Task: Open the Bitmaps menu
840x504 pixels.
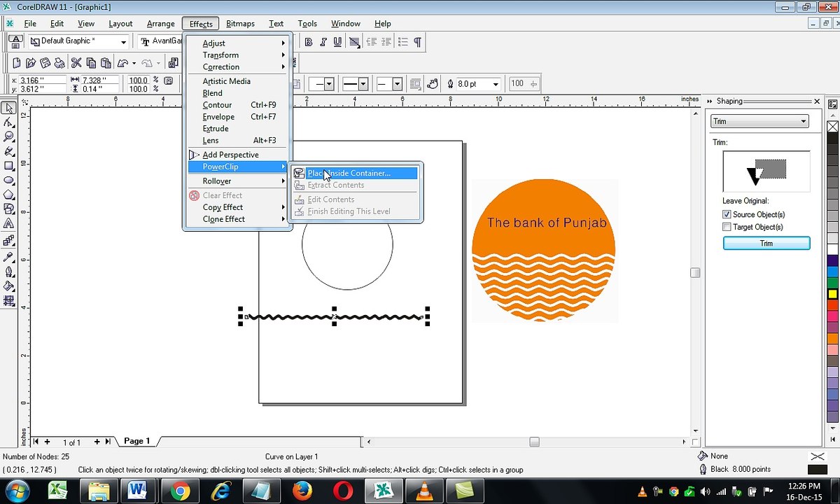Action: (240, 24)
